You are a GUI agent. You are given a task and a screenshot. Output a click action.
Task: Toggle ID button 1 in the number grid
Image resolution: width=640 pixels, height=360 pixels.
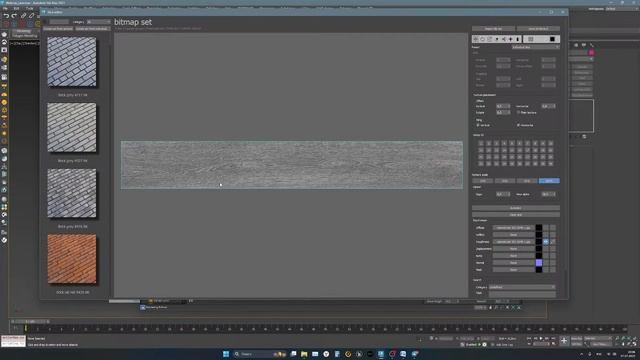[481, 143]
